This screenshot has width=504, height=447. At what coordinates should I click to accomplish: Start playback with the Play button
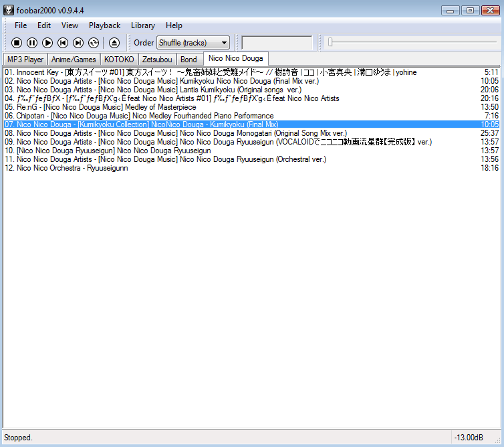[47, 43]
